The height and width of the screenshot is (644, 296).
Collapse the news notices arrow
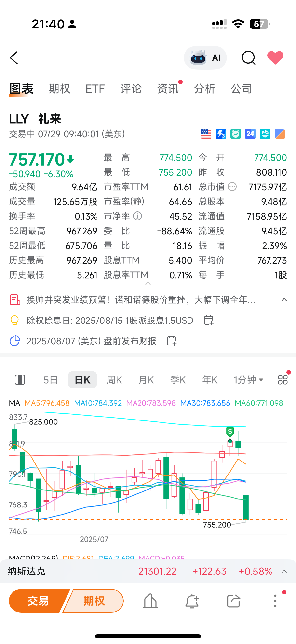click(x=284, y=299)
